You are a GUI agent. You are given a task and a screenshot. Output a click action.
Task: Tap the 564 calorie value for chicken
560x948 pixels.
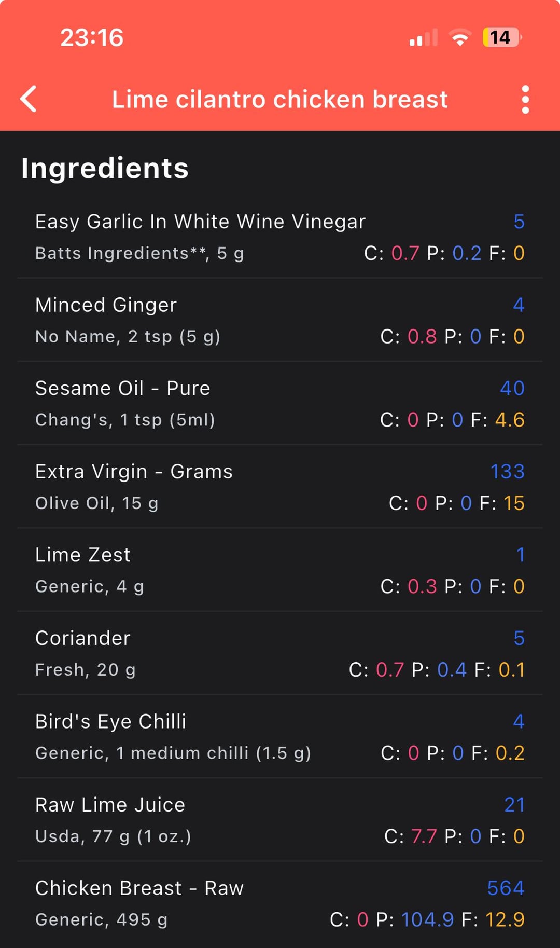pos(506,888)
